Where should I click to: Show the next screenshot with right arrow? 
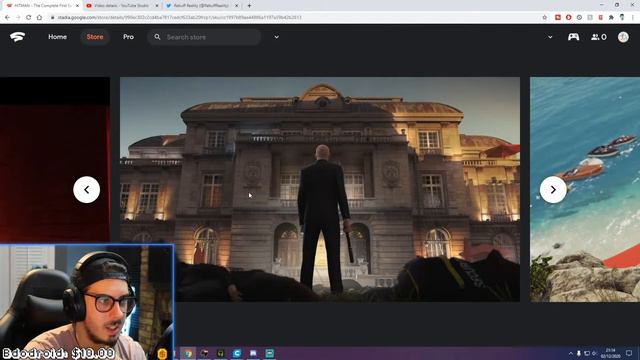coord(553,190)
